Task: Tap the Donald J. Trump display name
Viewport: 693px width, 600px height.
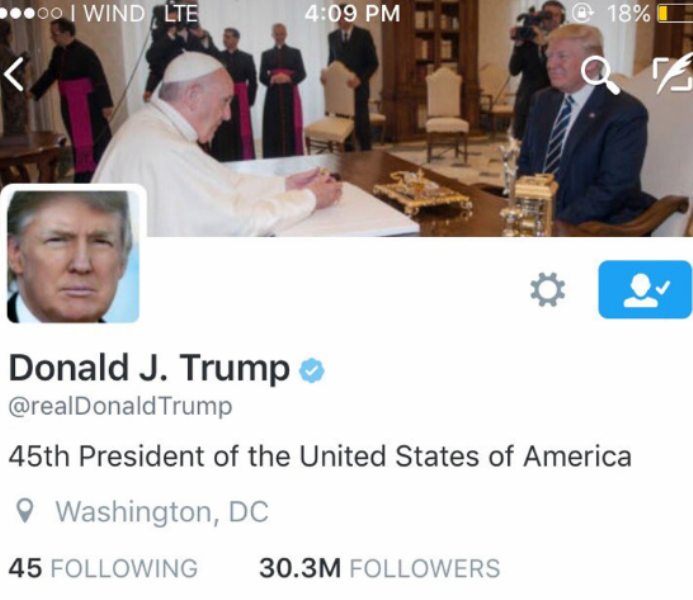Action: click(x=149, y=369)
